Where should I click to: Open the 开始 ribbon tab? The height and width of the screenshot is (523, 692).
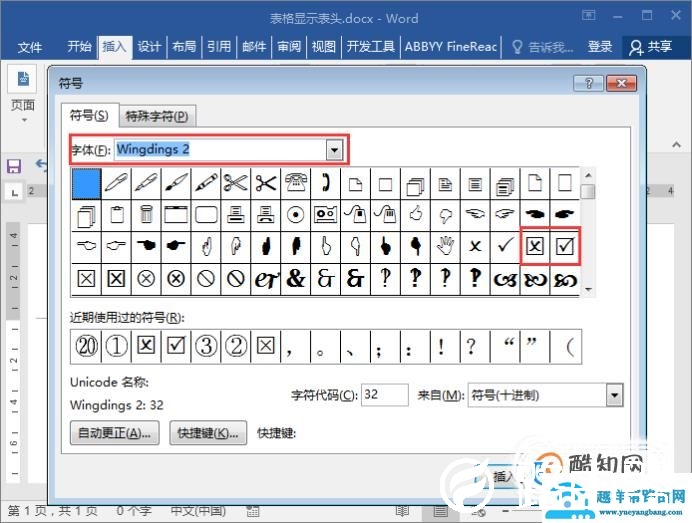point(79,46)
